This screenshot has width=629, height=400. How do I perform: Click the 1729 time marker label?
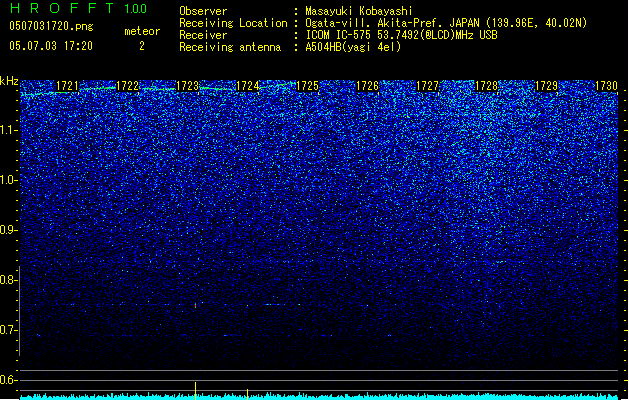tap(547, 86)
